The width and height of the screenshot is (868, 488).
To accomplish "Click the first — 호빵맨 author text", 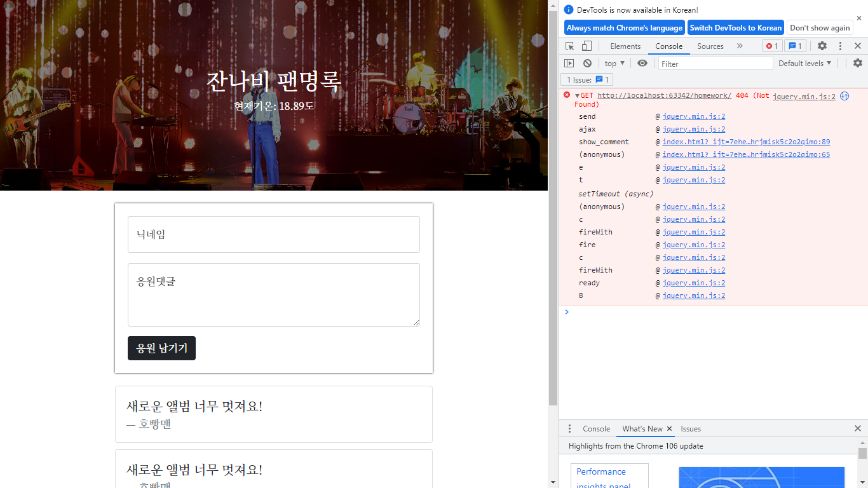I will (149, 424).
